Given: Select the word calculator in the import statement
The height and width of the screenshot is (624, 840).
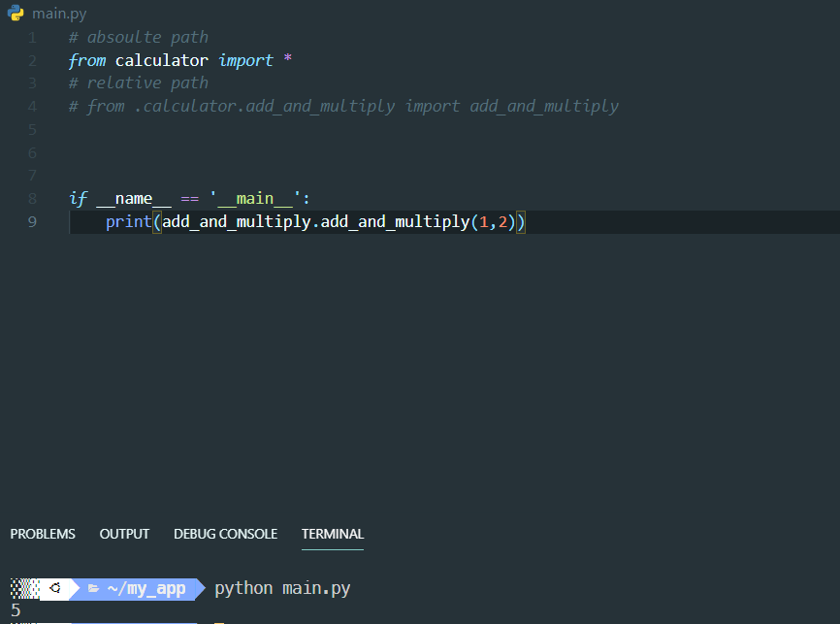Looking at the screenshot, I should tap(162, 60).
